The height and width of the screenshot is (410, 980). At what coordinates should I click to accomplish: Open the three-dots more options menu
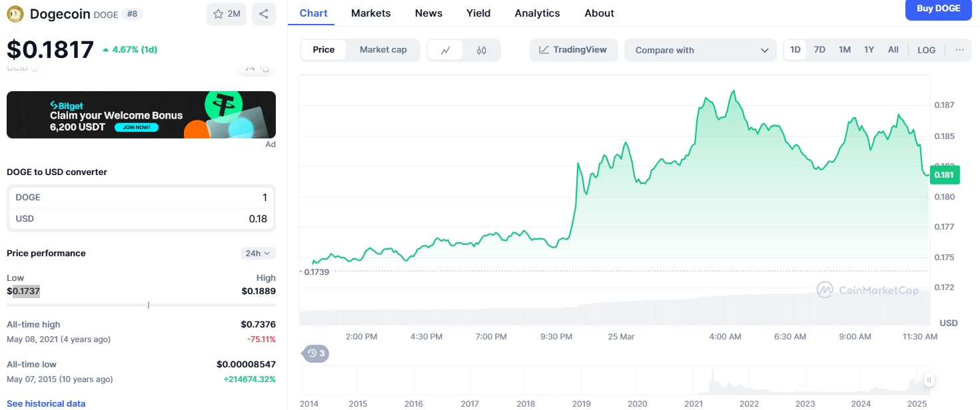click(959, 50)
